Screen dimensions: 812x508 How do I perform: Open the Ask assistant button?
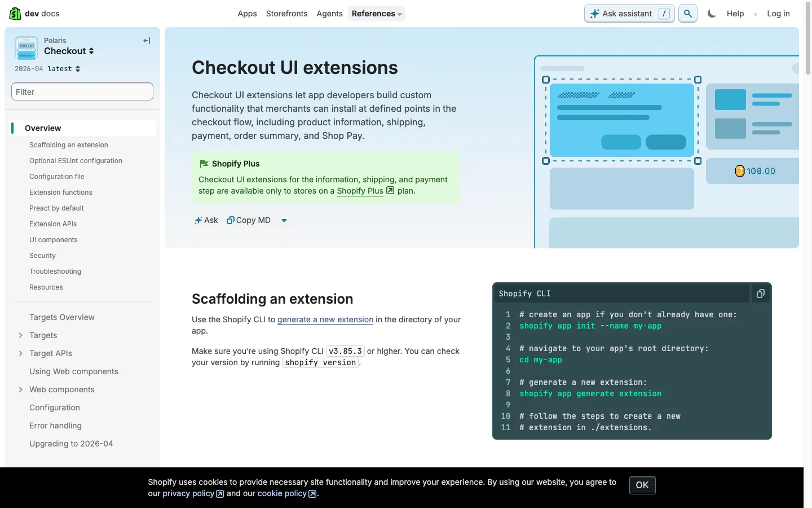click(629, 14)
